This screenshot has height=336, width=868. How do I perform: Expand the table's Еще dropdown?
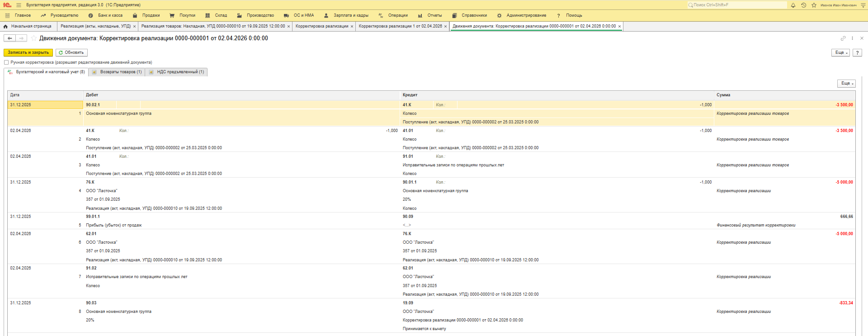coord(846,84)
